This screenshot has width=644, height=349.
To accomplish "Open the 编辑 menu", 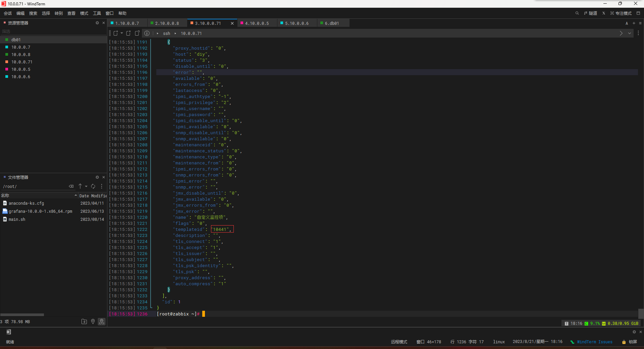I will coord(20,13).
